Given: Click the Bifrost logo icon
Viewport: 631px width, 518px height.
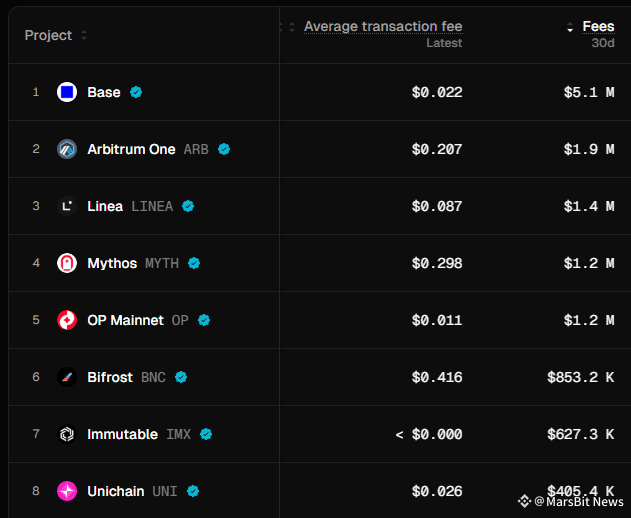Looking at the screenshot, I should tap(67, 377).
